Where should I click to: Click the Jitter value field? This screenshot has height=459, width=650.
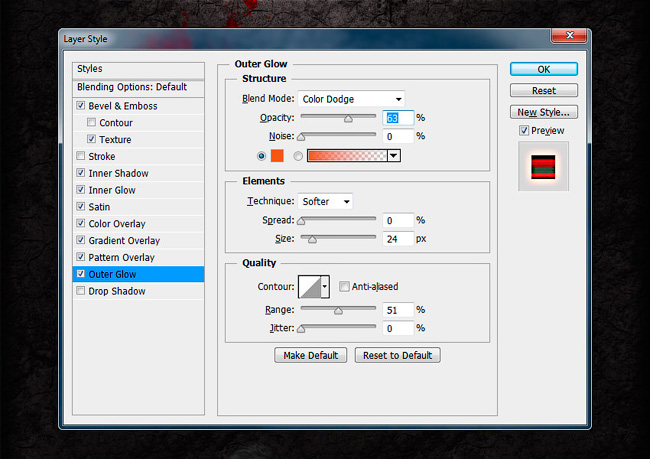398,328
